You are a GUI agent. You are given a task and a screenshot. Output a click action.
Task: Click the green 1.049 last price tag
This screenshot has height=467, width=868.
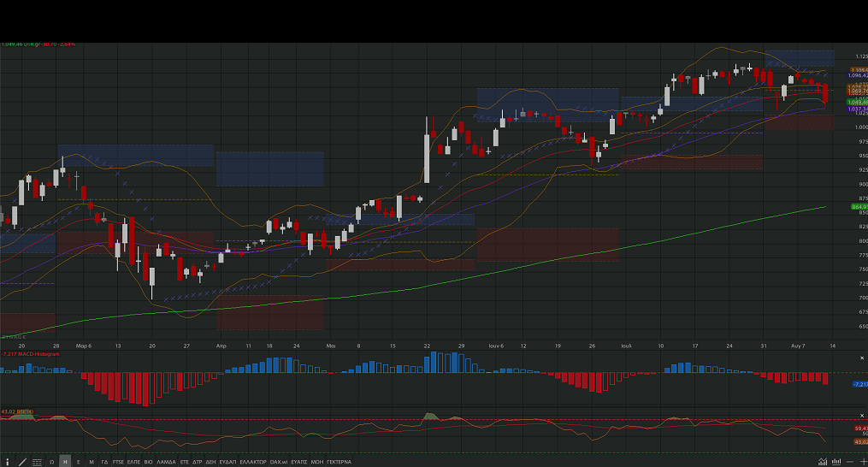(x=858, y=102)
